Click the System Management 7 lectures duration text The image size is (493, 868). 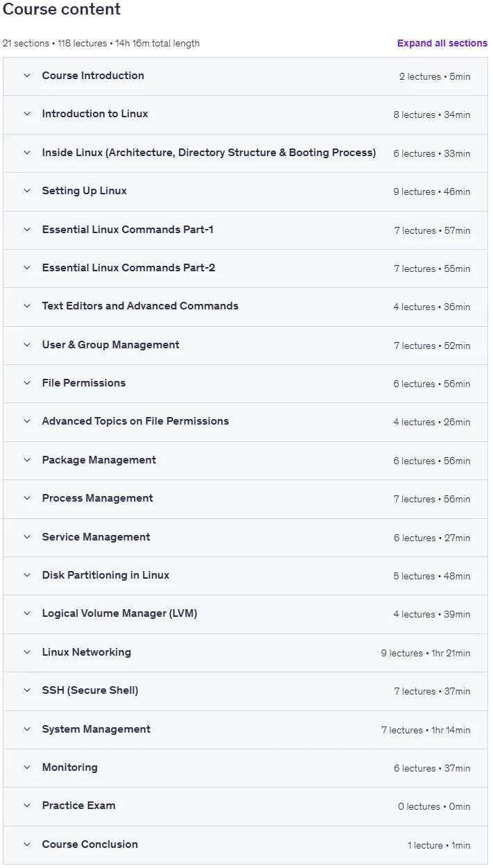click(x=426, y=730)
